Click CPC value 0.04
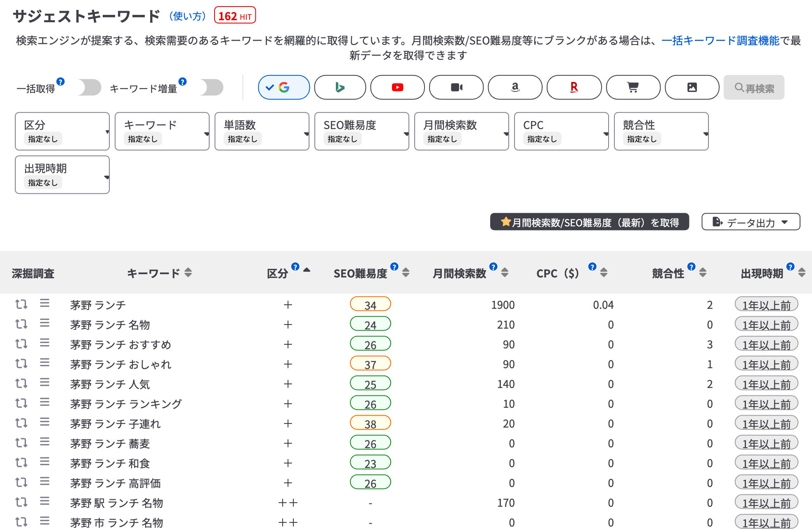The width and height of the screenshot is (812, 529). coord(603,305)
